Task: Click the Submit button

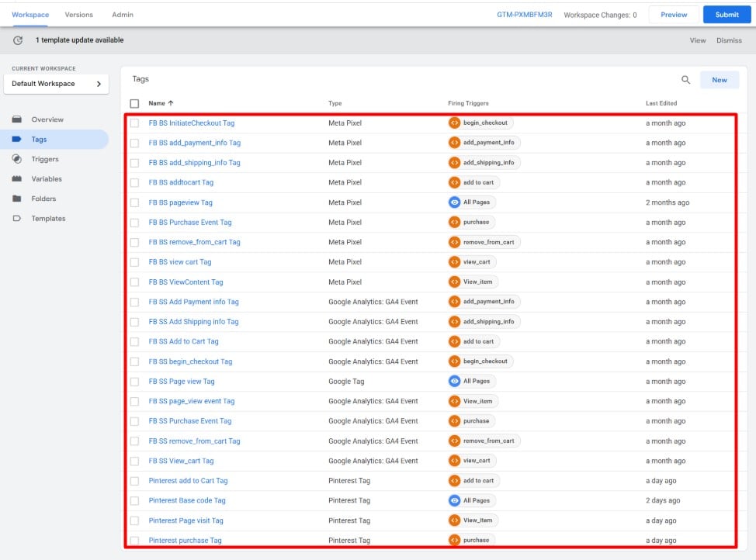Action: coord(727,15)
